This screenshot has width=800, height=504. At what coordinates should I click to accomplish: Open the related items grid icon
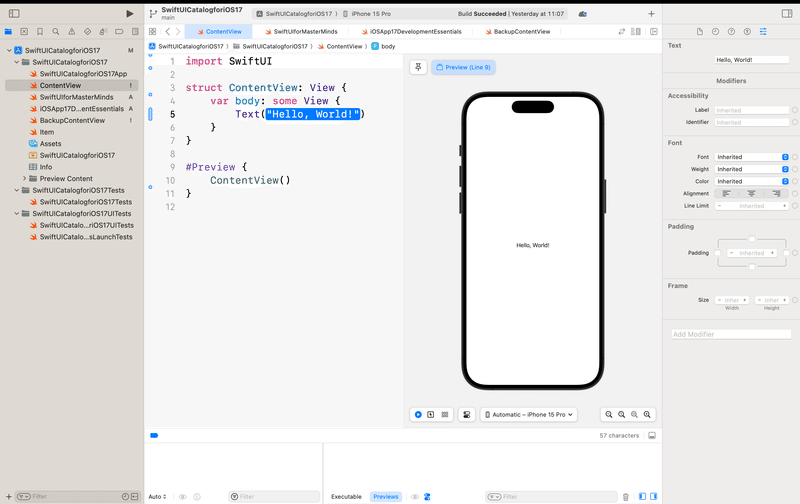pos(152,32)
